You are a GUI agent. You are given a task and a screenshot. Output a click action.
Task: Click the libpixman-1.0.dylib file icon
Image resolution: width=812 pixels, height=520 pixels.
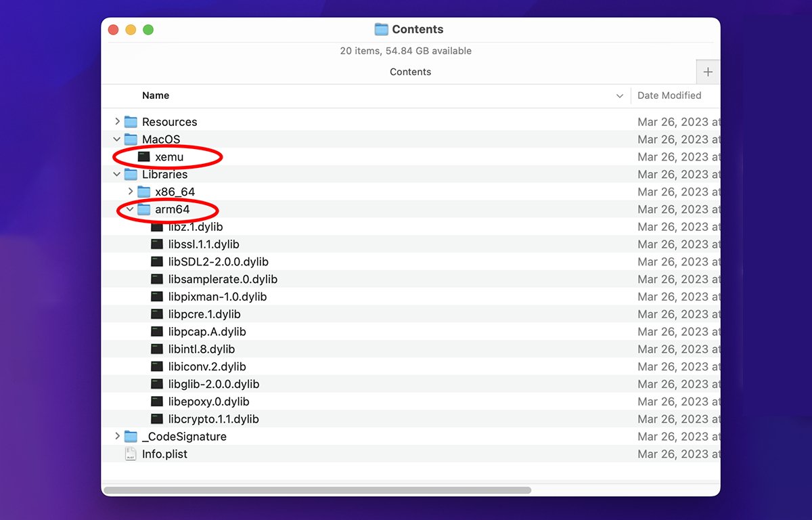click(157, 297)
